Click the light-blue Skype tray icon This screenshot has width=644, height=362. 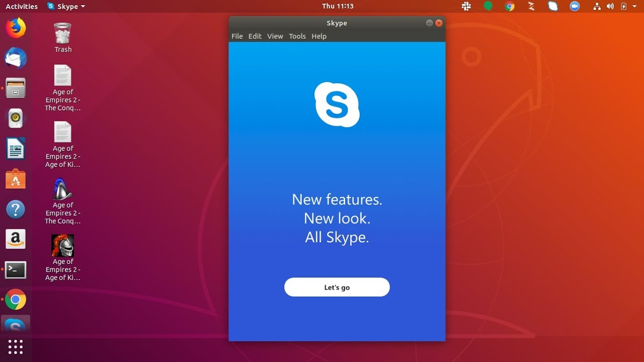[553, 7]
